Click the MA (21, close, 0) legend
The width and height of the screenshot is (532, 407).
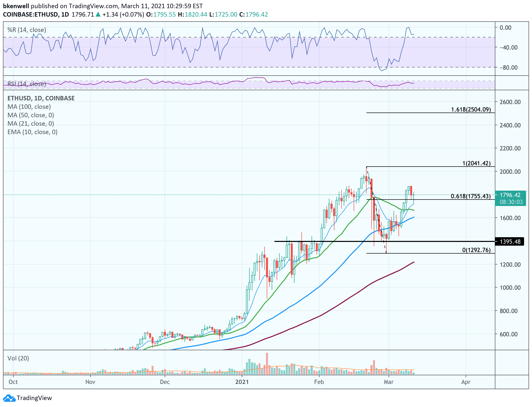click(x=31, y=124)
